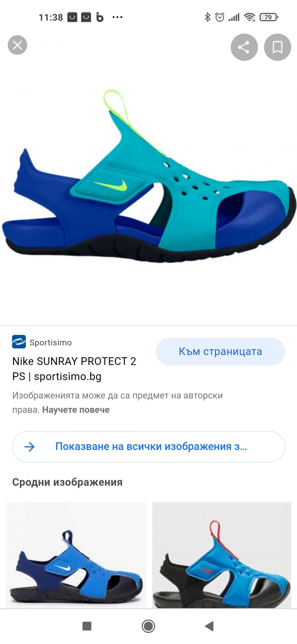Close the image viewer with X icon
This screenshot has height=644, width=297.
click(17, 45)
